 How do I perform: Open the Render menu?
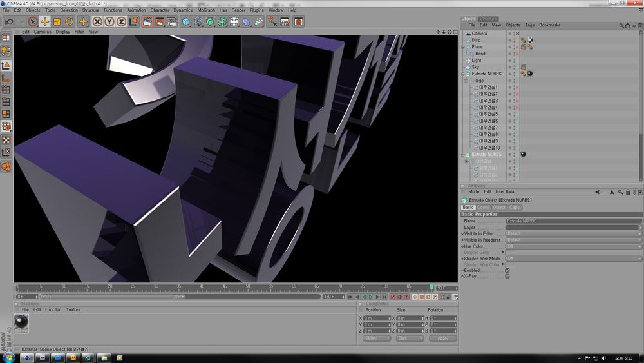pyautogui.click(x=238, y=10)
